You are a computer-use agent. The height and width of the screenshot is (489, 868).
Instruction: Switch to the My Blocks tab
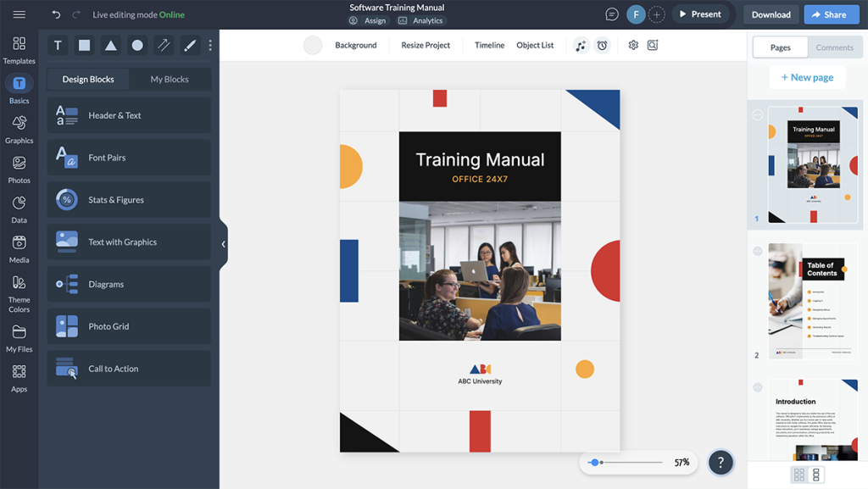click(x=169, y=79)
